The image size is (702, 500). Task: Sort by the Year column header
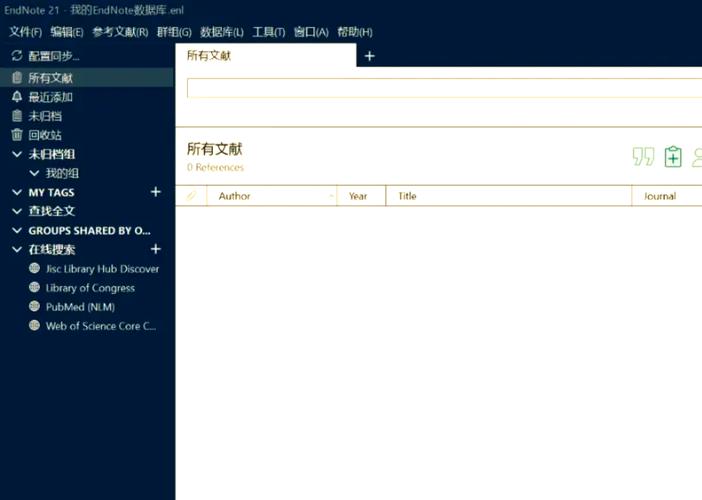pos(361,196)
